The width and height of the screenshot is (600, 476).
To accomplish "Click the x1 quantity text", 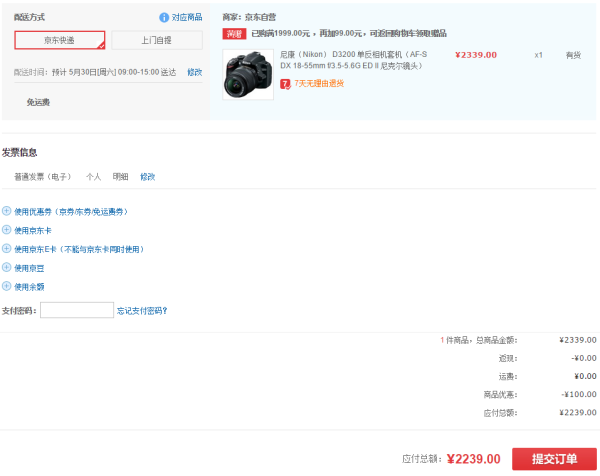I will [x=538, y=55].
